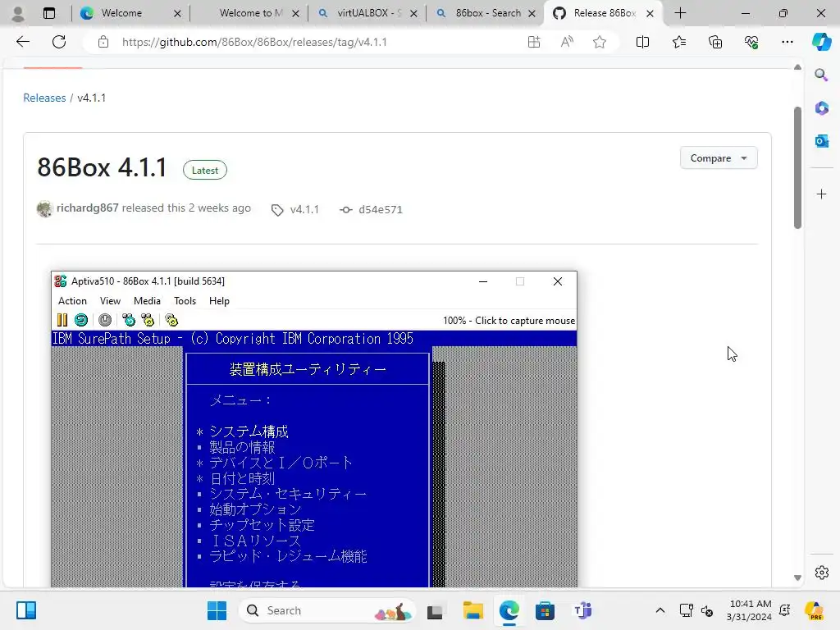Screen dimensions: 840x630
Task: Open the Windows Start menu
Action: coord(217,610)
